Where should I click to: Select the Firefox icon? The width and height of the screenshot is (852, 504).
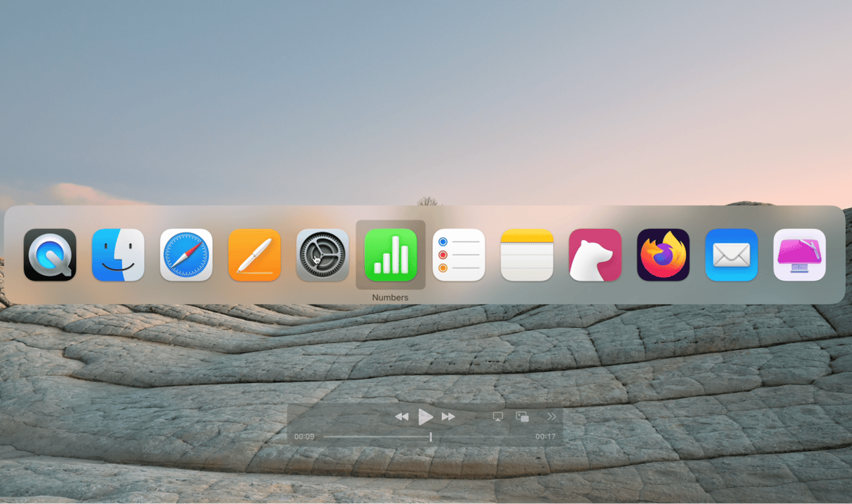(x=663, y=255)
